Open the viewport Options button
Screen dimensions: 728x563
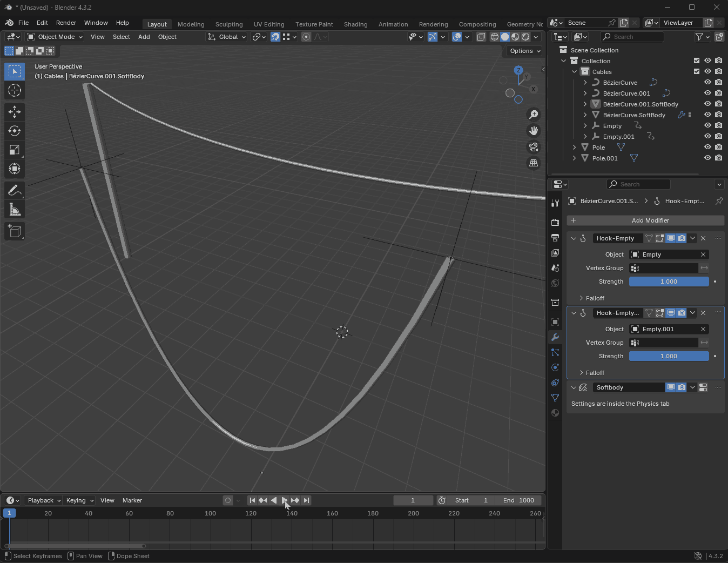click(525, 51)
